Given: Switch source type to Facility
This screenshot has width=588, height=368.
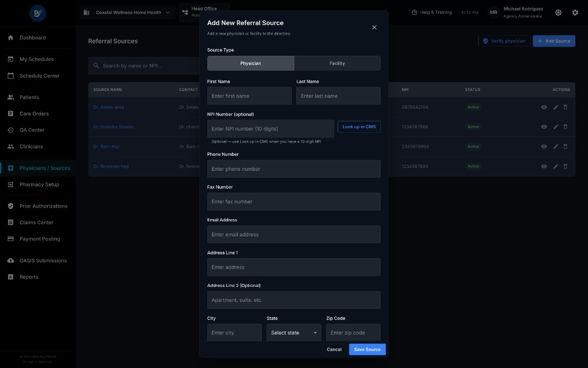Looking at the screenshot, I should tap(337, 63).
